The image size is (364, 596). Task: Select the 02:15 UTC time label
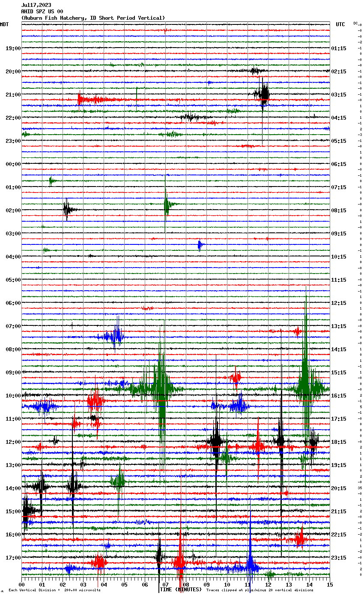tap(339, 72)
